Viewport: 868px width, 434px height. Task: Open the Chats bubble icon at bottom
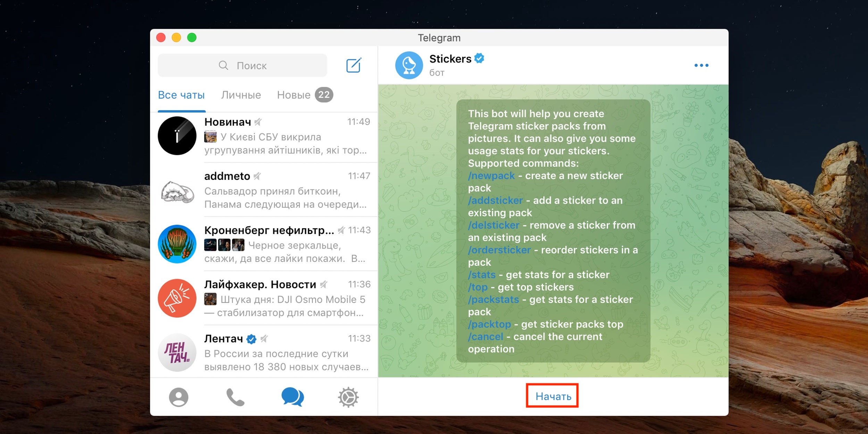[292, 397]
